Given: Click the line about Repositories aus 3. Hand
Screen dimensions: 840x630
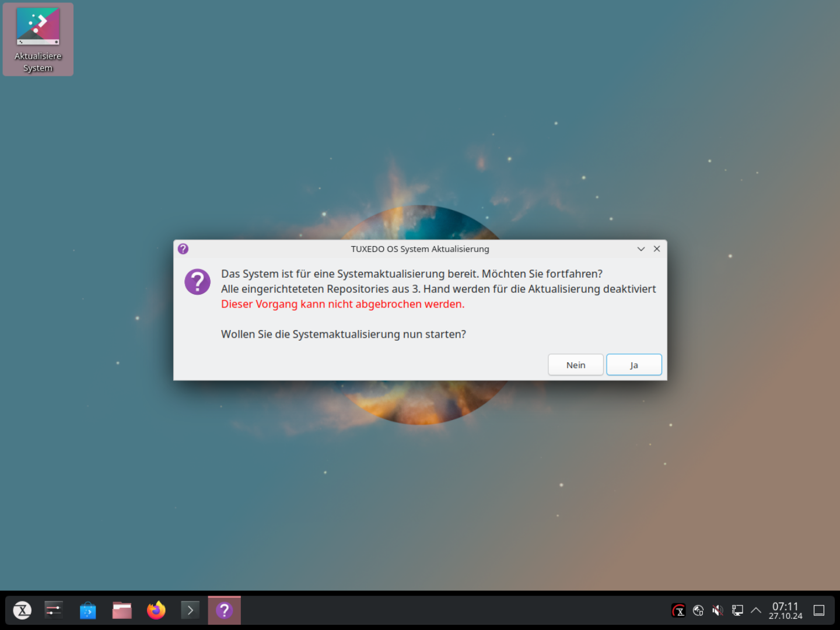Looking at the screenshot, I should [x=439, y=289].
